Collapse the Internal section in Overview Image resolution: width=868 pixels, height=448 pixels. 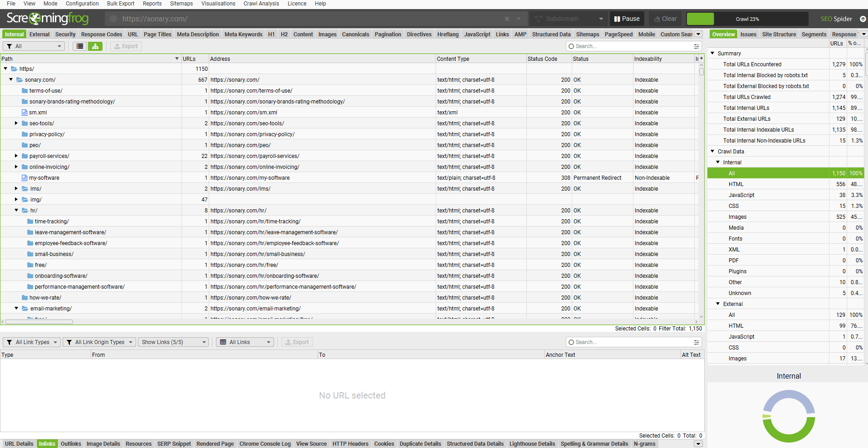point(718,162)
